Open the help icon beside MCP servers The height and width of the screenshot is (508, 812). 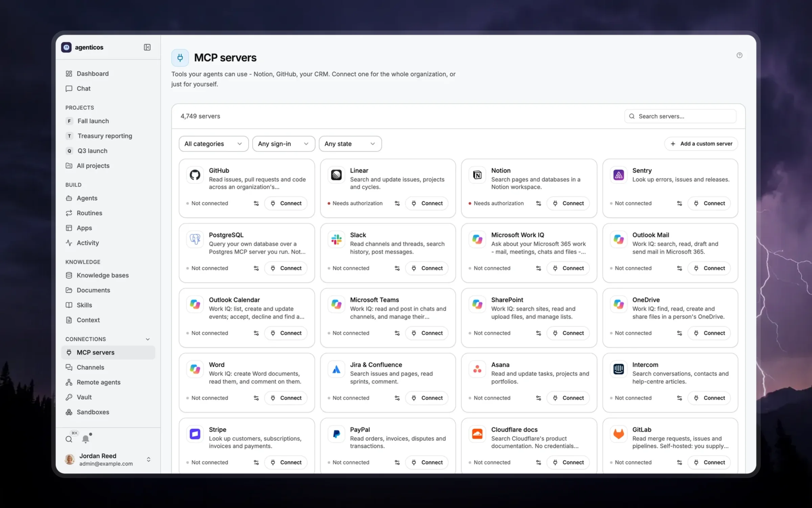pyautogui.click(x=739, y=55)
